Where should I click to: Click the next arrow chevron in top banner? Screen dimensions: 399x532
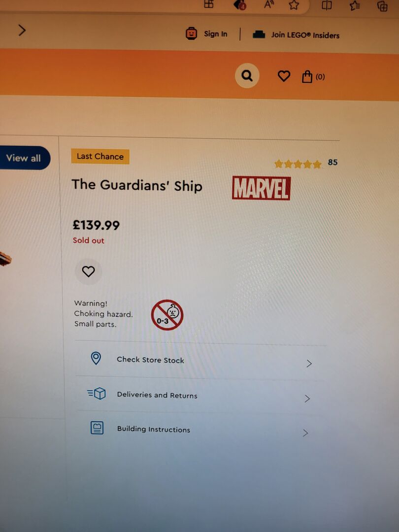22,30
